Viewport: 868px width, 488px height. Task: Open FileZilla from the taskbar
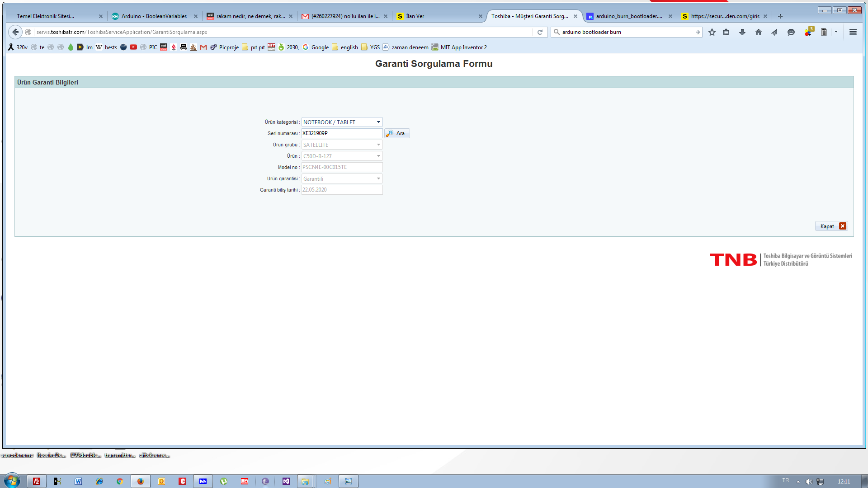[x=37, y=481]
